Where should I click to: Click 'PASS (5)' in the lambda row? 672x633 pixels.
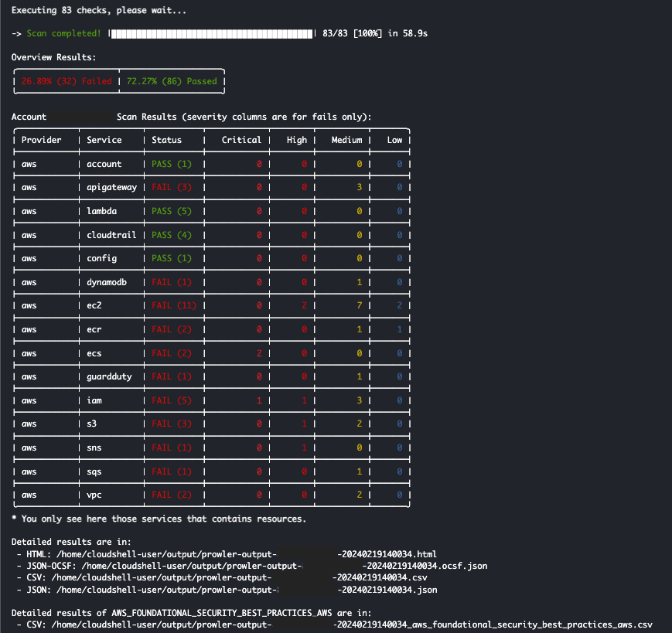[172, 211]
